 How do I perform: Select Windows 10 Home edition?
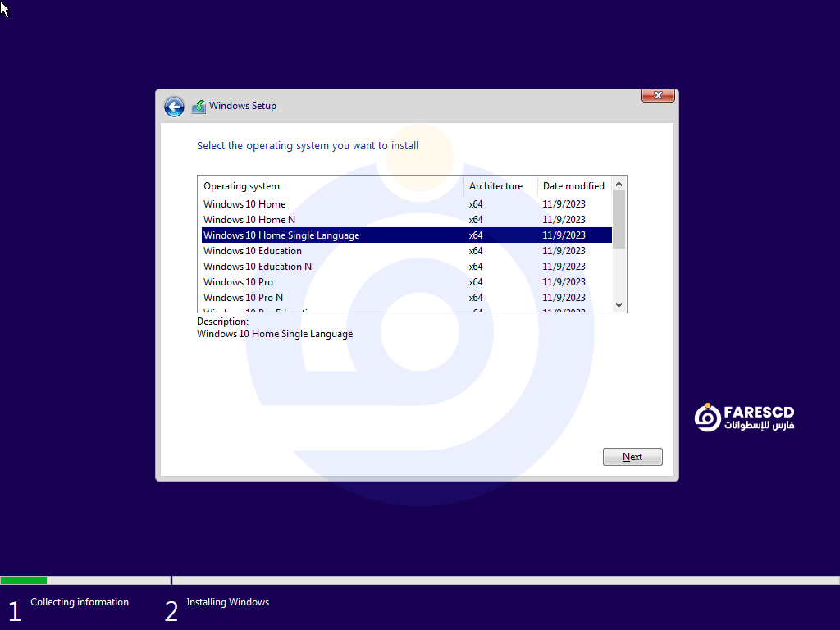pyautogui.click(x=407, y=204)
